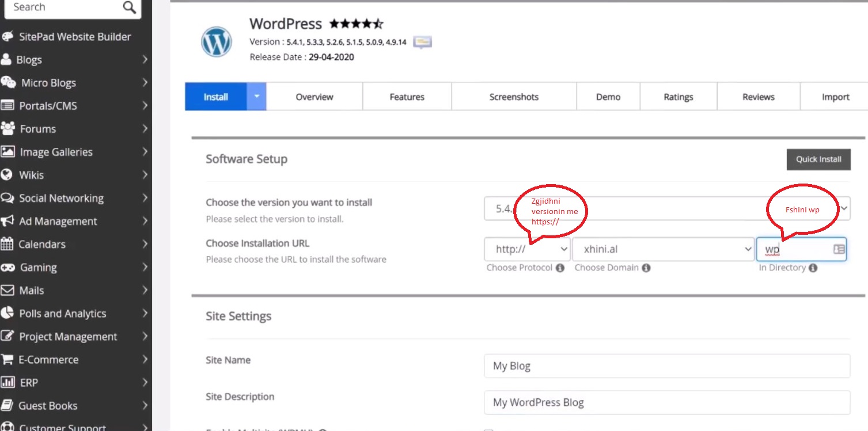Click the Guest Books icon
Viewport: 868px width, 431px height.
pyautogui.click(x=7, y=405)
